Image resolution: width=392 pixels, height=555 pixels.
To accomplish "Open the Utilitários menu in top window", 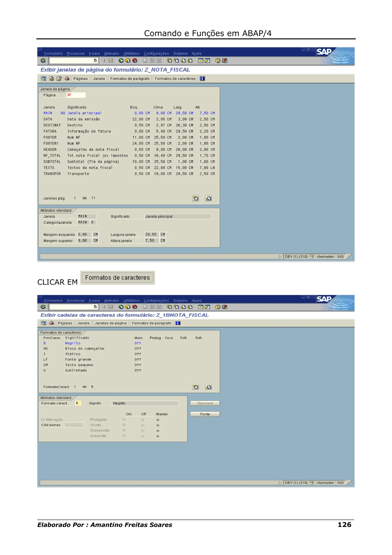I will tap(131, 53).
